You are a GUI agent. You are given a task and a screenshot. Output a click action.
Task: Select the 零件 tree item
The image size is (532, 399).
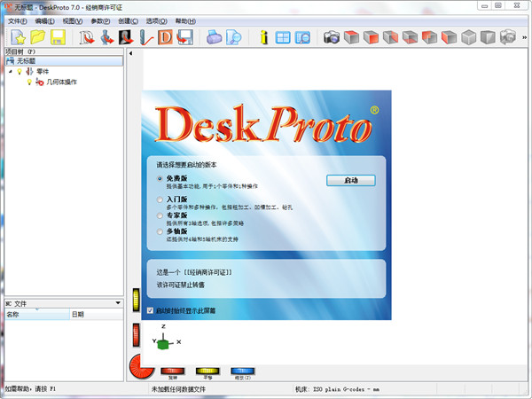click(x=43, y=71)
